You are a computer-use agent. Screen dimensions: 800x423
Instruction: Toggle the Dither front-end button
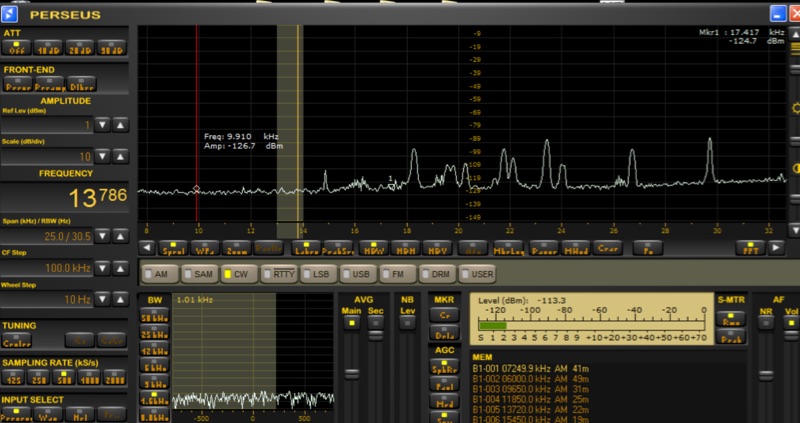tap(82, 84)
